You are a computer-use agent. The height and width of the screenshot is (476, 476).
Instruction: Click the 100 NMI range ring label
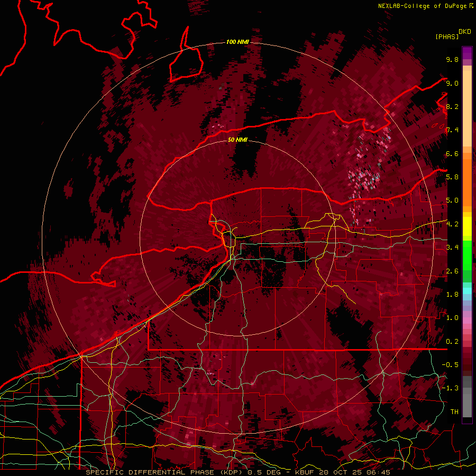click(x=237, y=42)
